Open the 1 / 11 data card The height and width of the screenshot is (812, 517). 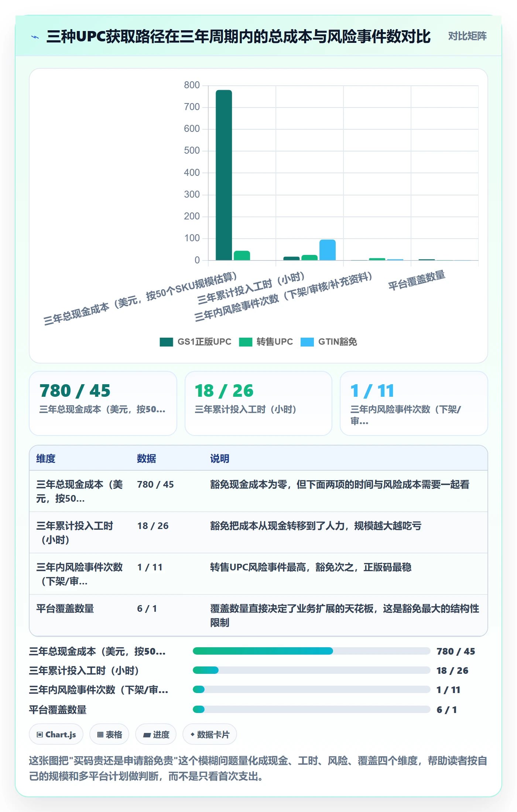click(x=414, y=403)
